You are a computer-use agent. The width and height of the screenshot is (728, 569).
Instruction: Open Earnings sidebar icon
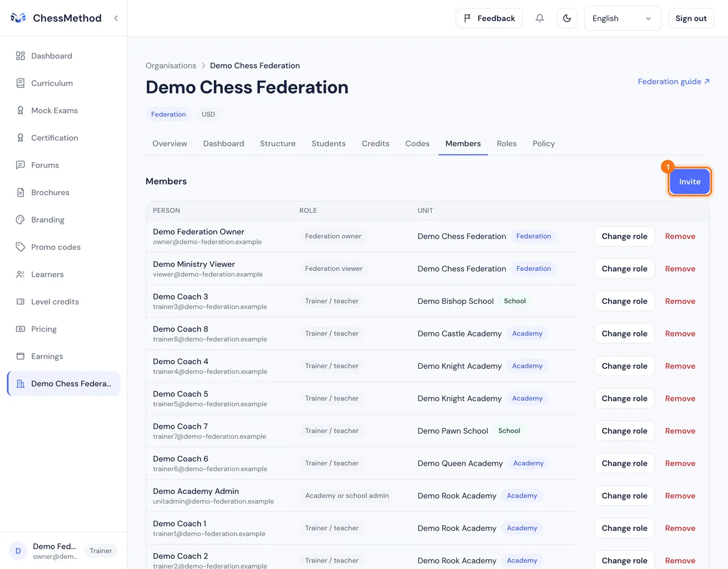[20, 356]
